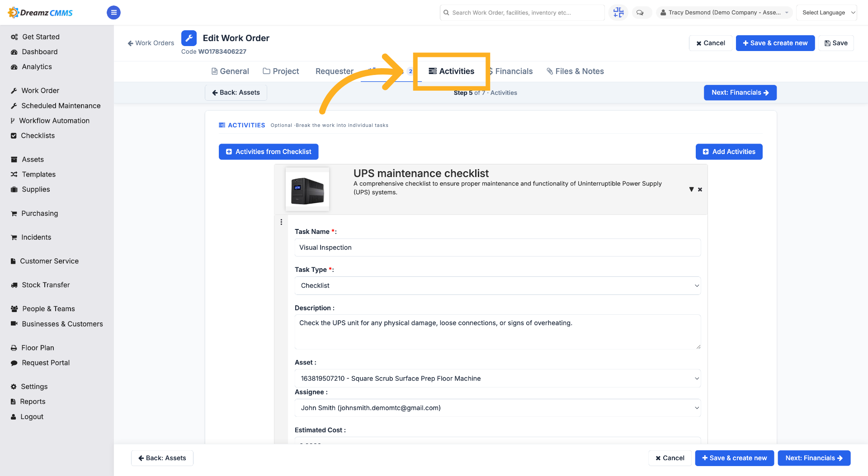Click bottom Save & create new button

(735, 458)
